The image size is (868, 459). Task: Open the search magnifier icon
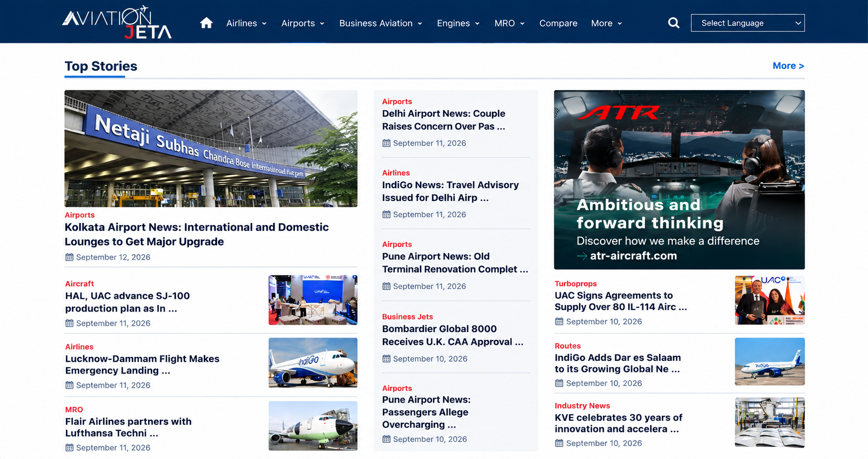point(674,23)
